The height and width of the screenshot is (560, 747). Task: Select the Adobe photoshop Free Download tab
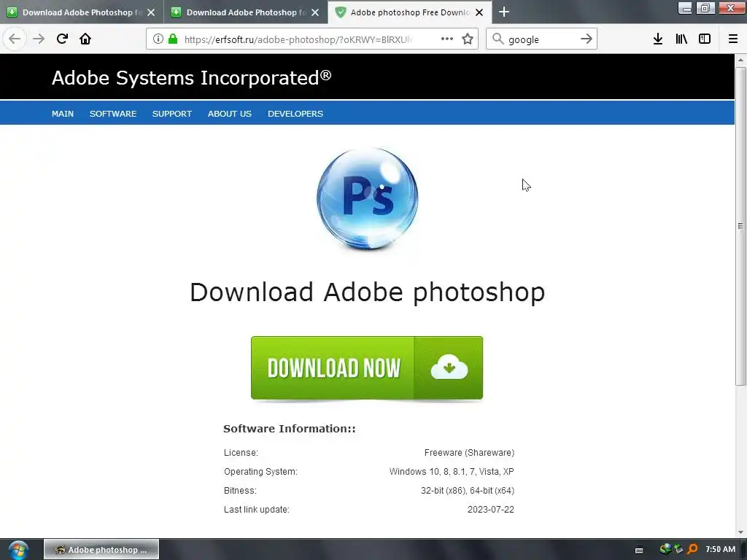(410, 12)
